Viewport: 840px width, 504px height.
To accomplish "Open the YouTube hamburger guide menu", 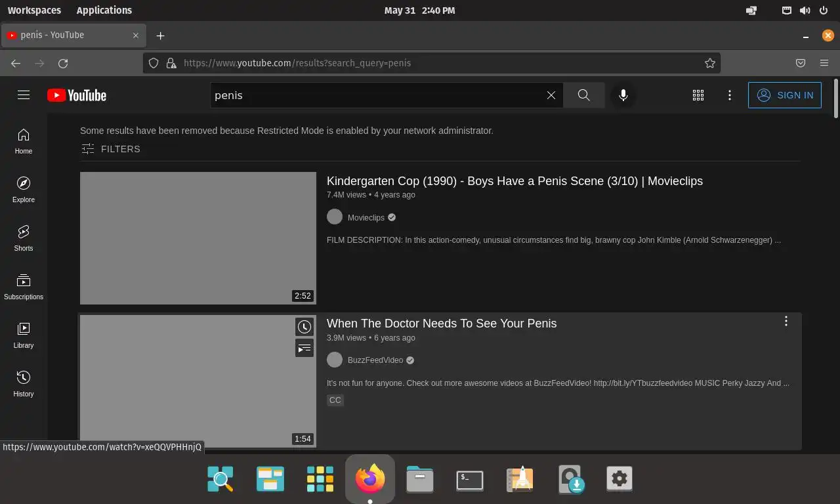I will pos(24,95).
